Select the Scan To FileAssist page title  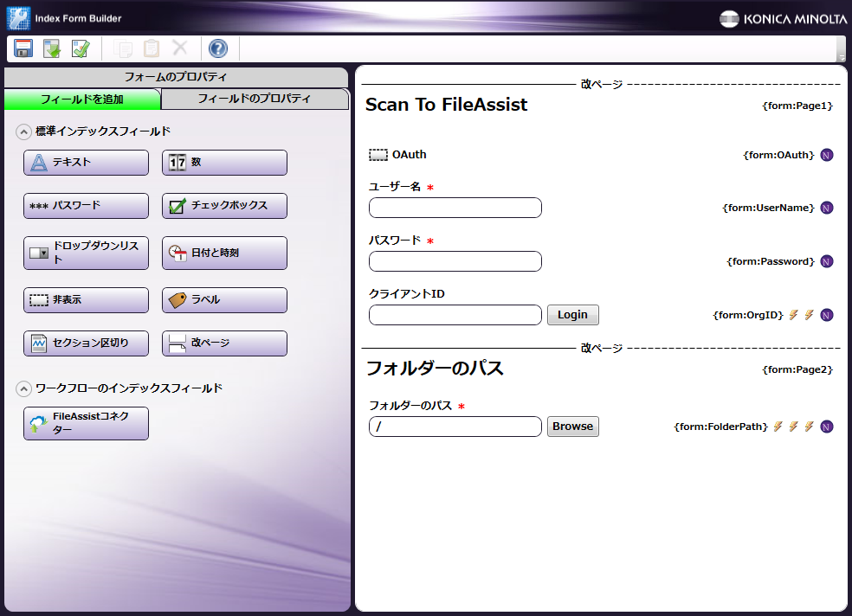point(446,105)
